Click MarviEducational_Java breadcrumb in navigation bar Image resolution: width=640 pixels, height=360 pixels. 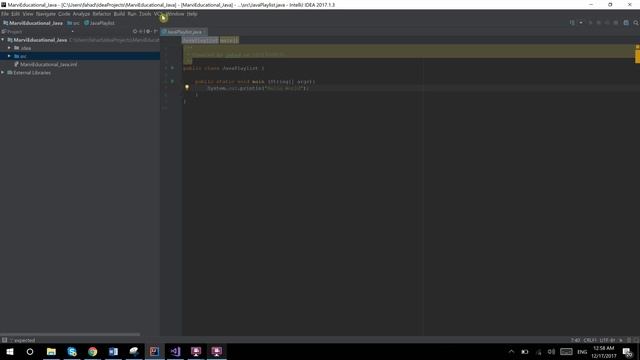33,23
